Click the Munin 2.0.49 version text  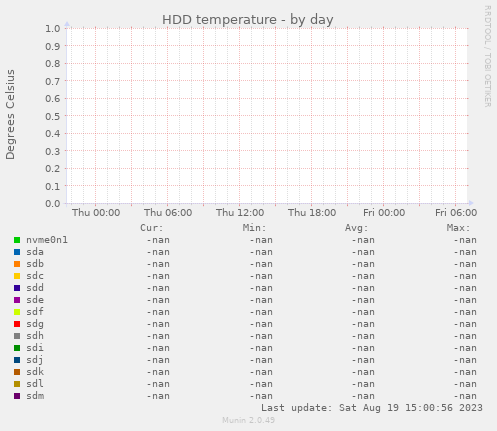tap(249, 420)
